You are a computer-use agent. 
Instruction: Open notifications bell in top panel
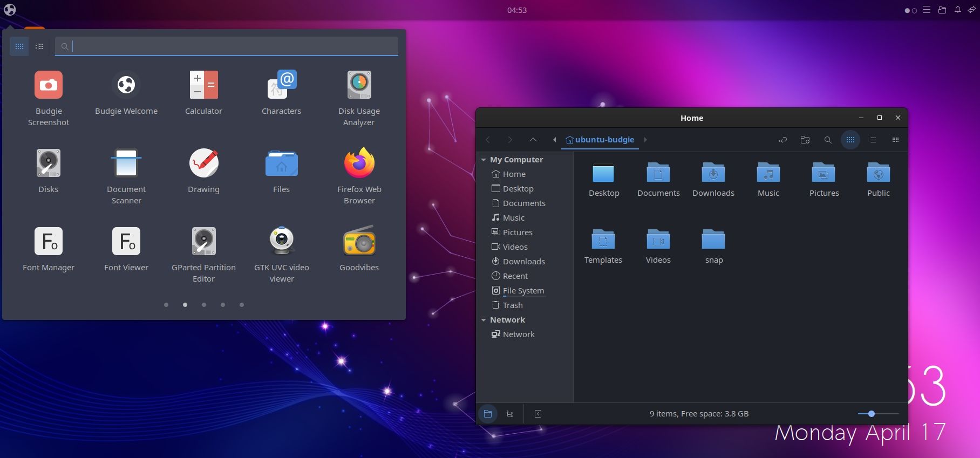958,10
